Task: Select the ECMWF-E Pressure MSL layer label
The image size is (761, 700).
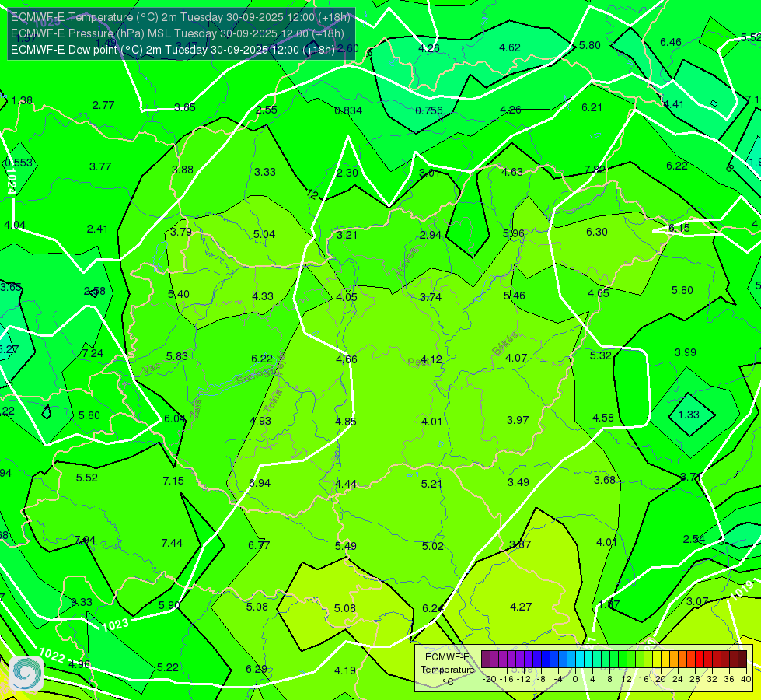Action: 178,33
